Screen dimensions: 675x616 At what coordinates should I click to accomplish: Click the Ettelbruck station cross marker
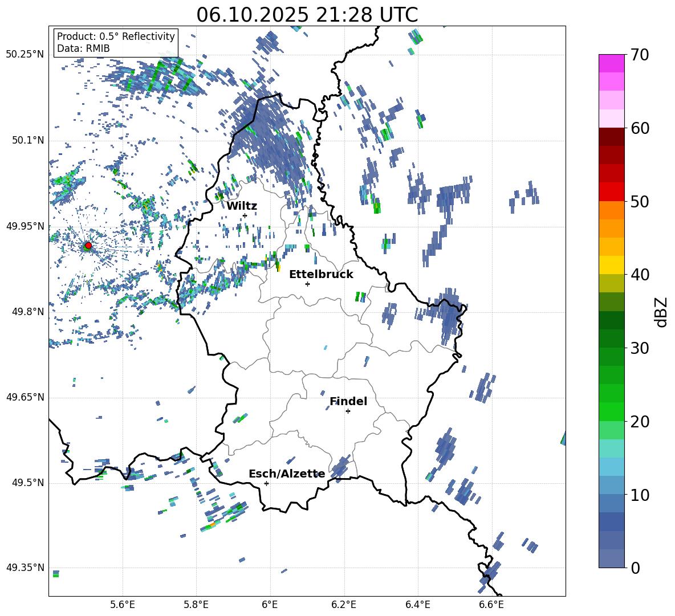pyautogui.click(x=307, y=284)
